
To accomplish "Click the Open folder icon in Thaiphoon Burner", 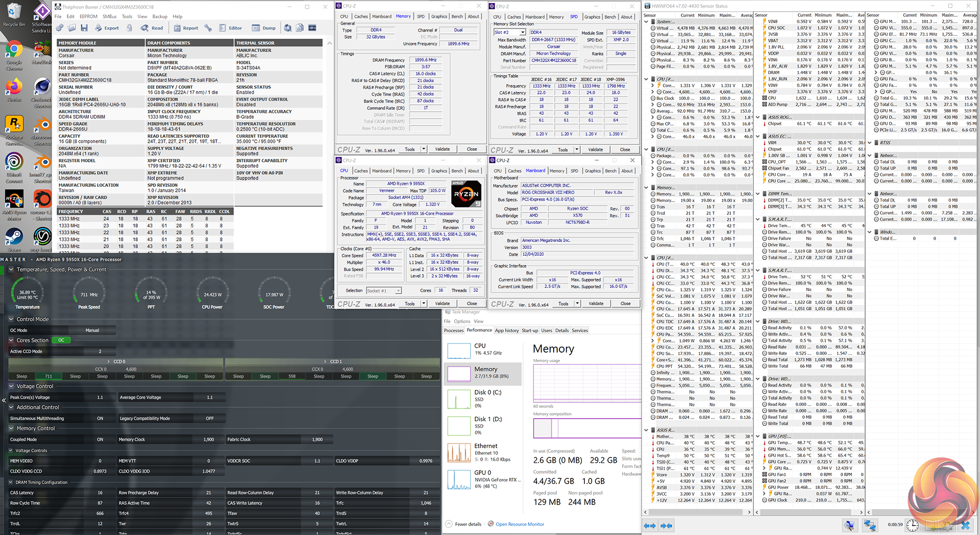I will click(x=71, y=28).
